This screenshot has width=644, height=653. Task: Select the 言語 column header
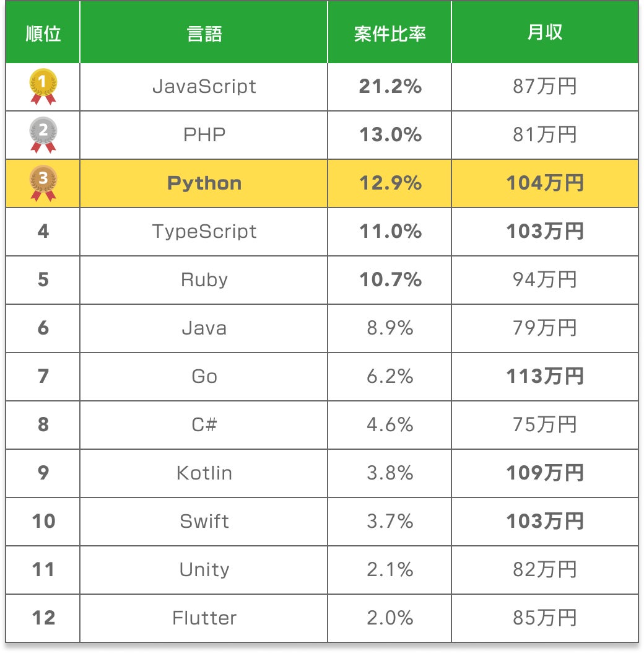pyautogui.click(x=204, y=33)
